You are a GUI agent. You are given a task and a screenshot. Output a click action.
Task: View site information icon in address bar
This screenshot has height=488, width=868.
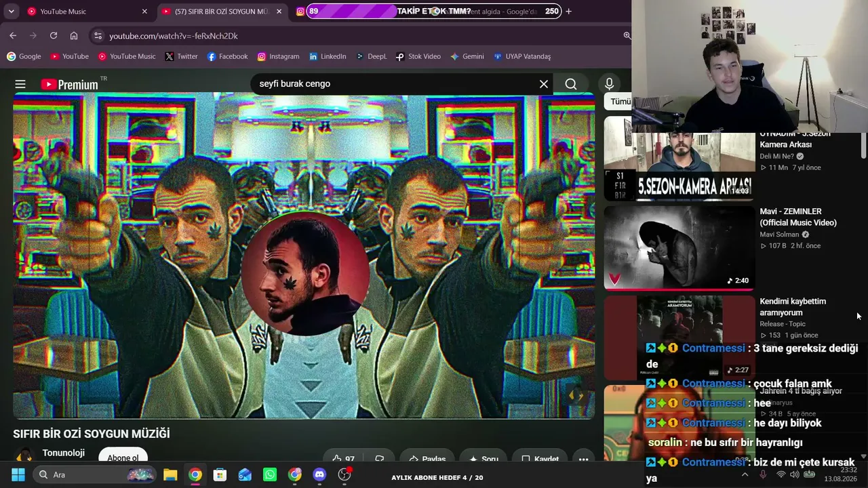98,36
